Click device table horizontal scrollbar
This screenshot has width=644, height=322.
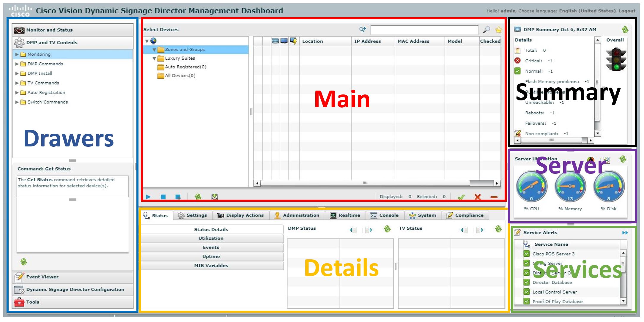365,183
